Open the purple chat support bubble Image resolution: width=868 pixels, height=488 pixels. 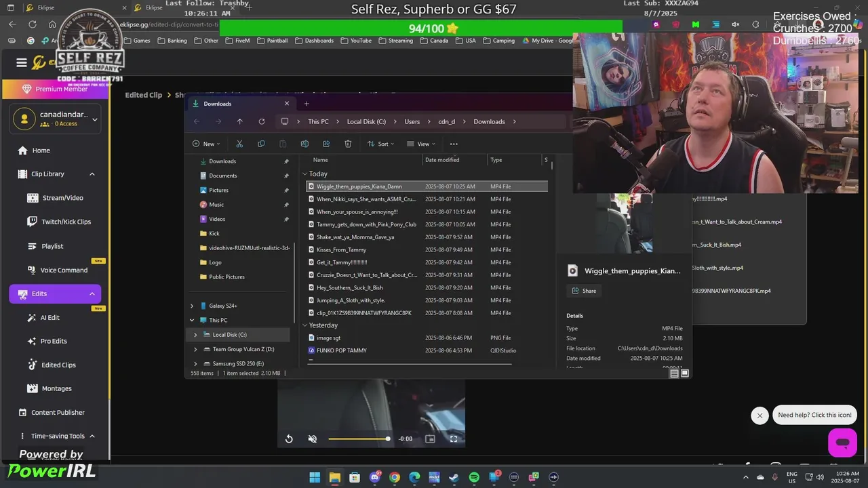(x=842, y=443)
